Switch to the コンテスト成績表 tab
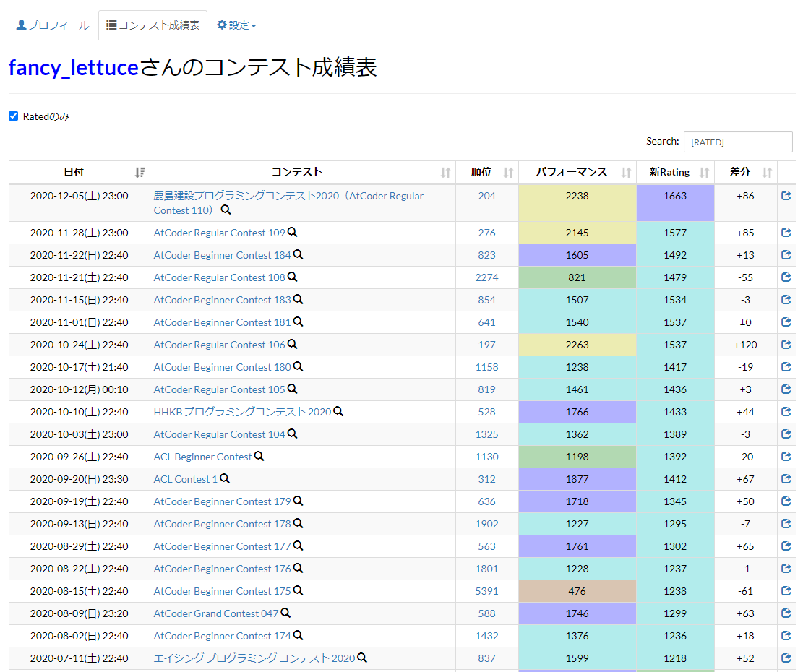The height and width of the screenshot is (672, 803). 153,25
